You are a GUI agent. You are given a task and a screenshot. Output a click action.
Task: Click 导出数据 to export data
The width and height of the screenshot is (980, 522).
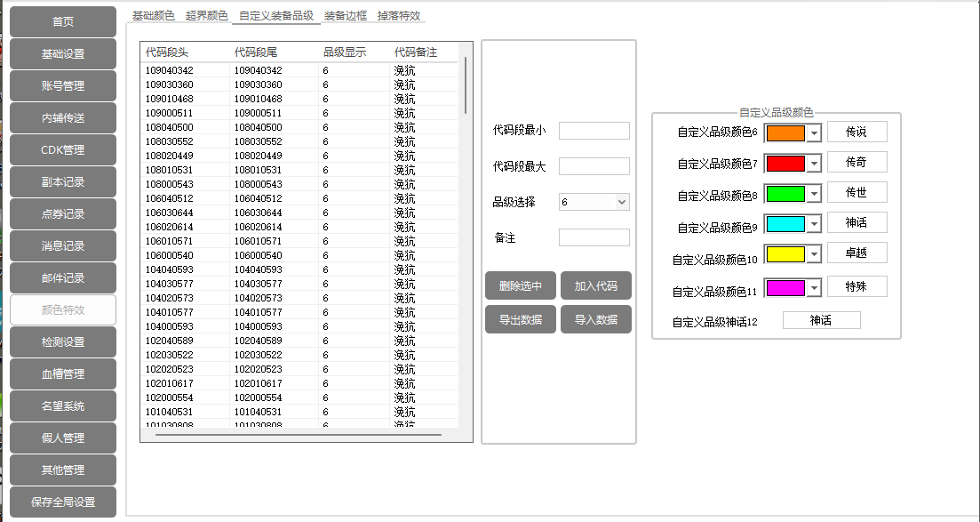coord(521,319)
